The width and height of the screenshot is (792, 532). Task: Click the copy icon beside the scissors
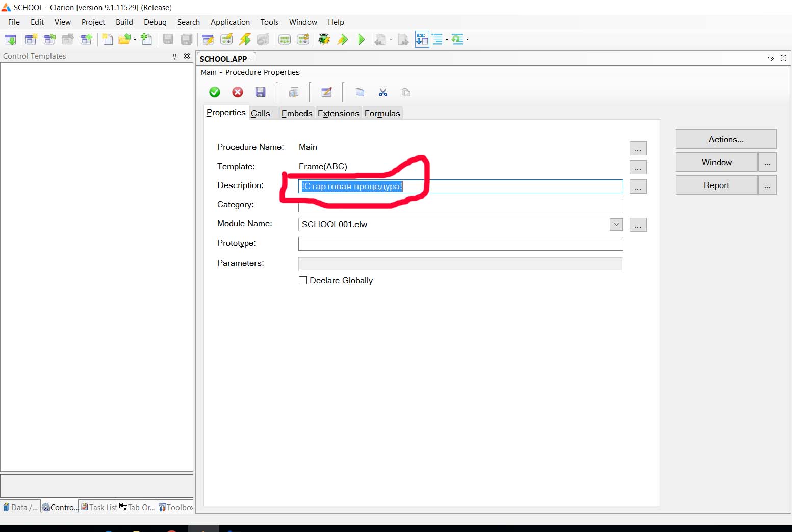(x=360, y=92)
